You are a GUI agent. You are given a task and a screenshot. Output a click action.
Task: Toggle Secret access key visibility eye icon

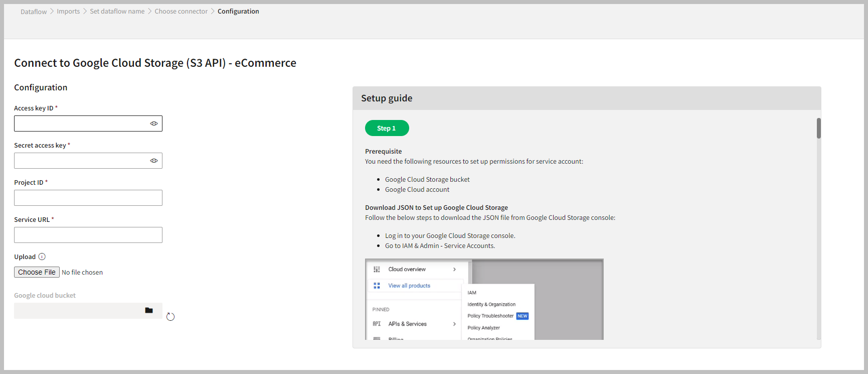pos(154,161)
